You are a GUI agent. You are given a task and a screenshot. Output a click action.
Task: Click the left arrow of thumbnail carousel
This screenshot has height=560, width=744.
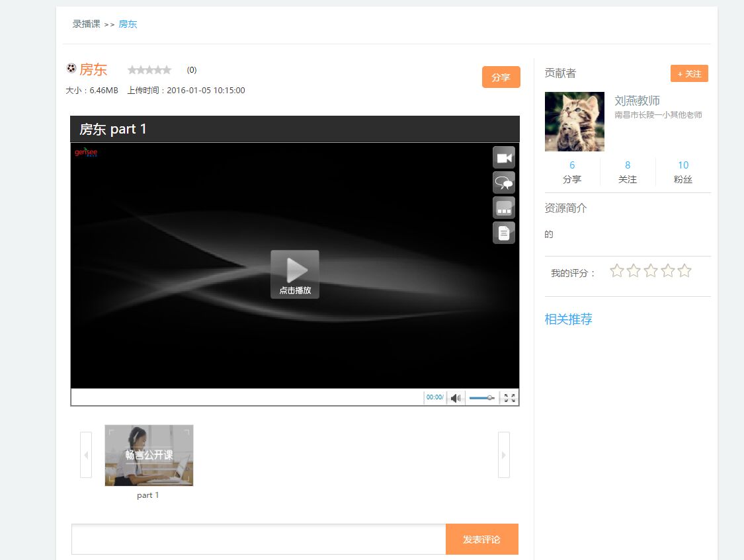coord(86,455)
